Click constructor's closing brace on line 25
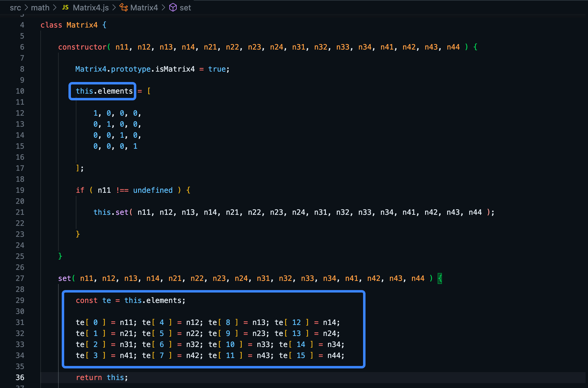588x388 pixels. pos(60,256)
